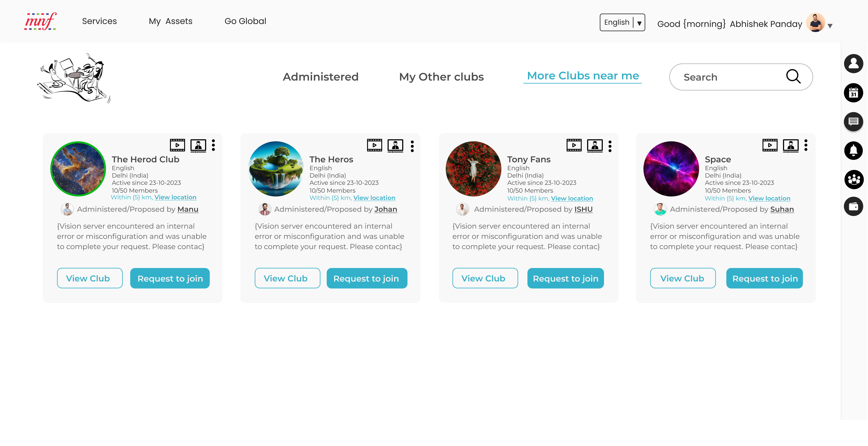The image size is (868, 446).
Task: Open View location link on Space card
Action: click(x=769, y=198)
